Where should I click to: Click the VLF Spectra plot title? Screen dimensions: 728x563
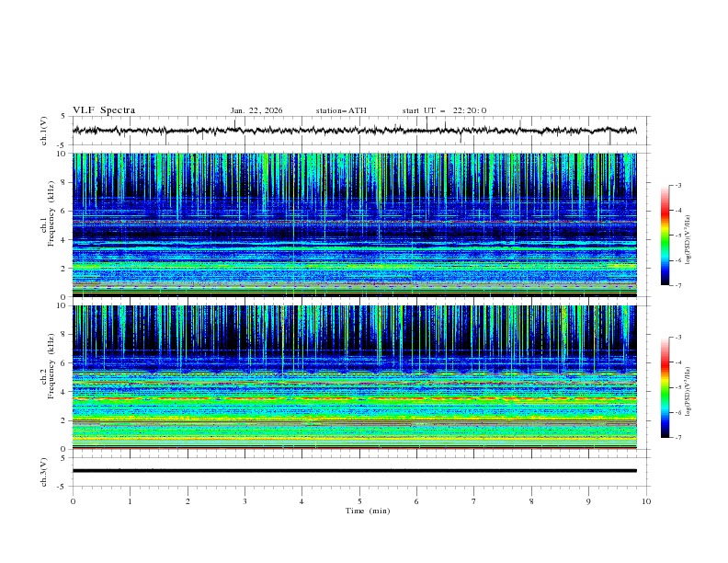104,110
